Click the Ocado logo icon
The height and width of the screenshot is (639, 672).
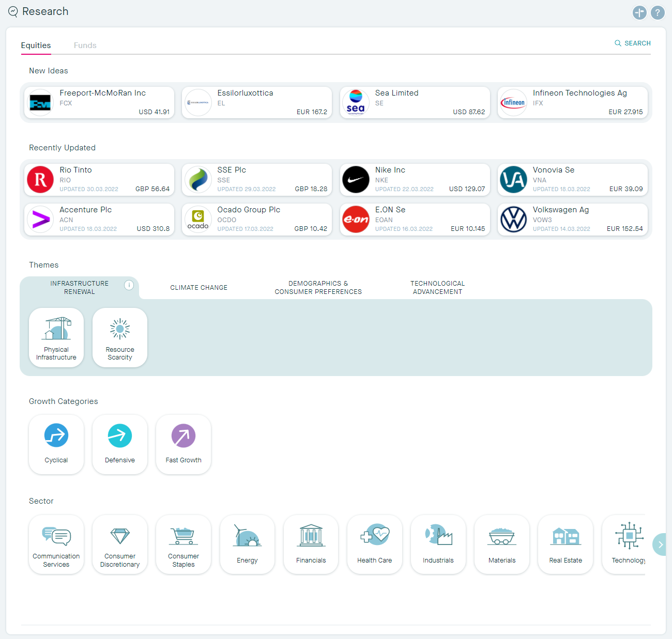(x=198, y=220)
